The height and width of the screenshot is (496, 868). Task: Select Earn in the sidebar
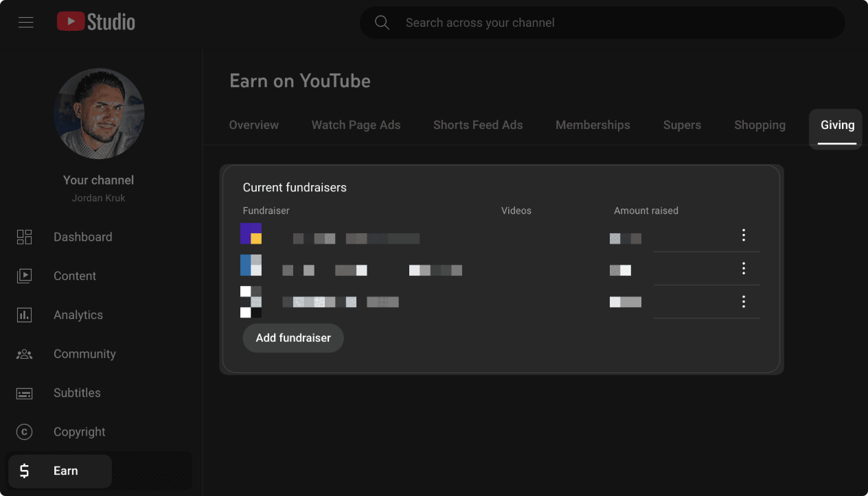(x=60, y=471)
